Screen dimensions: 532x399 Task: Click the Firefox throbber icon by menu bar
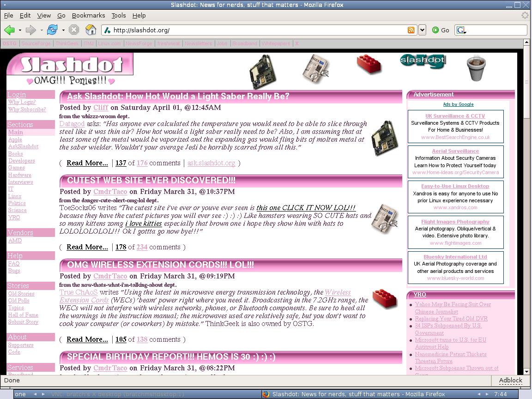tap(525, 15)
